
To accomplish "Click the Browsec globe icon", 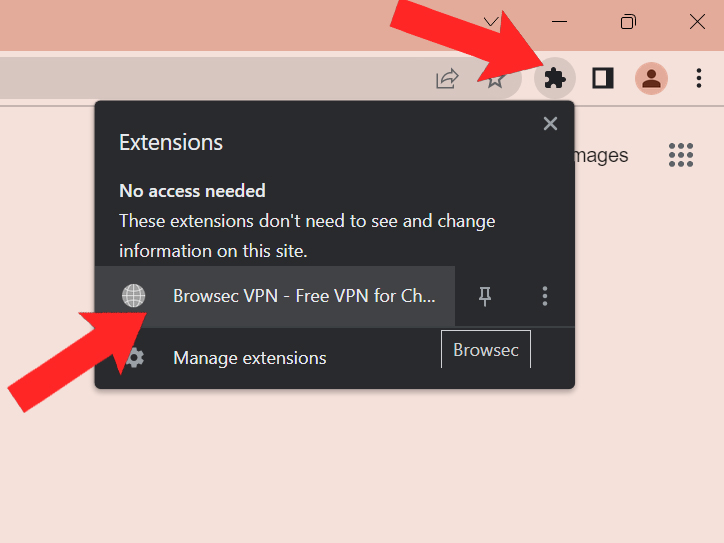I will [x=133, y=295].
